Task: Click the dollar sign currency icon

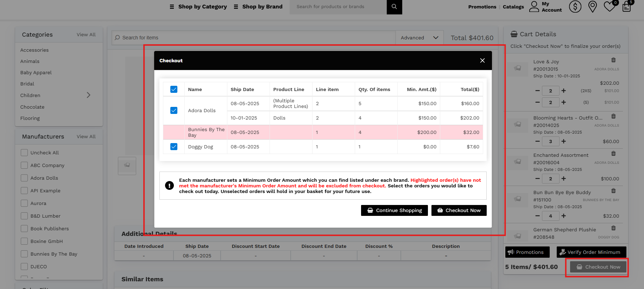Action: 575,6
